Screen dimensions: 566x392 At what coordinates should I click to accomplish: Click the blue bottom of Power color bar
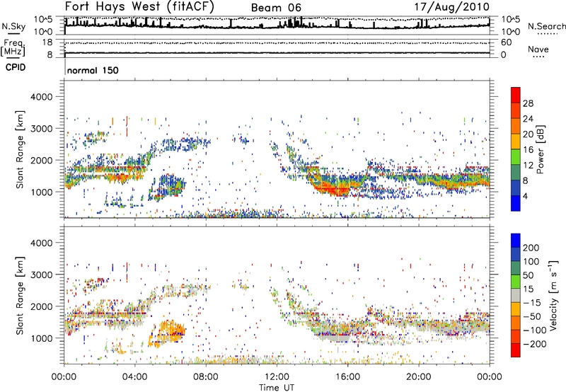tap(516, 203)
